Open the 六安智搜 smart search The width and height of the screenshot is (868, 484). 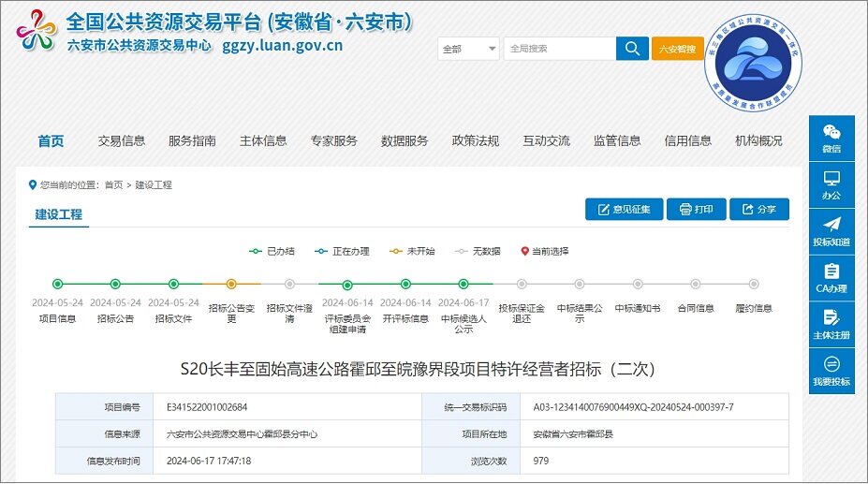tap(677, 49)
